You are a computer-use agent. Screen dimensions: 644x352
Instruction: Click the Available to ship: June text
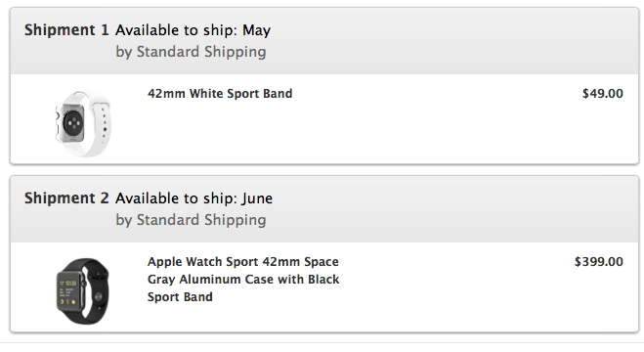point(193,198)
